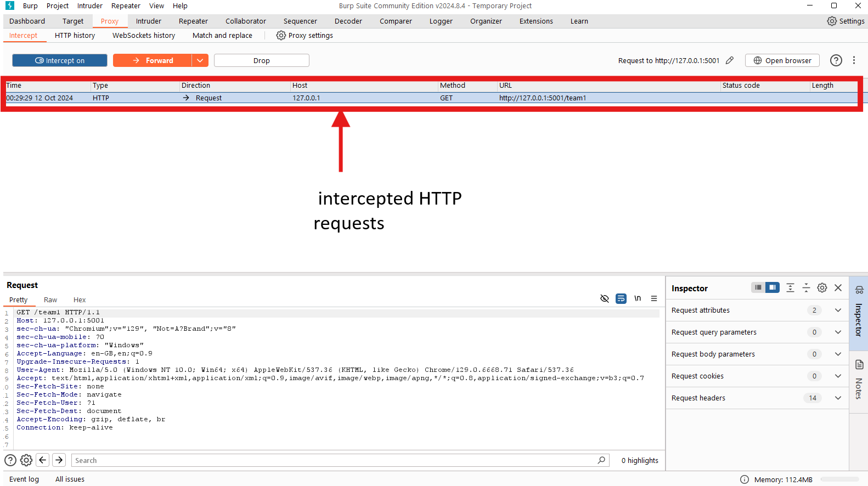The height and width of the screenshot is (486, 868).
Task: Toggle line wrap icon in request editor
Action: [x=621, y=298]
